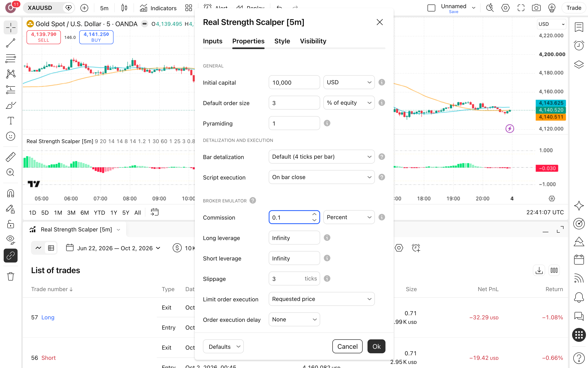Viewport: 588px width, 368px height.
Task: Confirm settings with the Ok button
Action: click(x=376, y=346)
